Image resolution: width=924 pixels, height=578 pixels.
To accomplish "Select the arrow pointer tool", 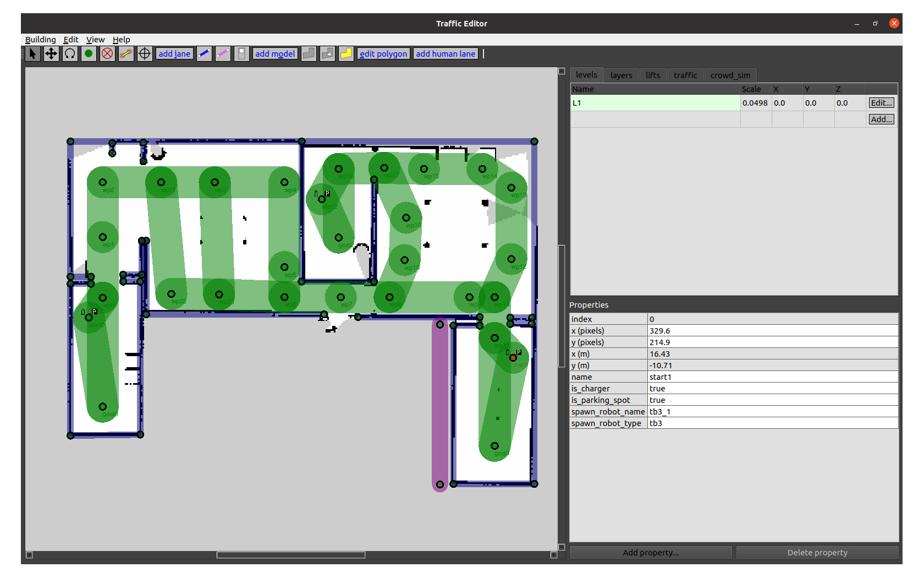I will click(32, 53).
